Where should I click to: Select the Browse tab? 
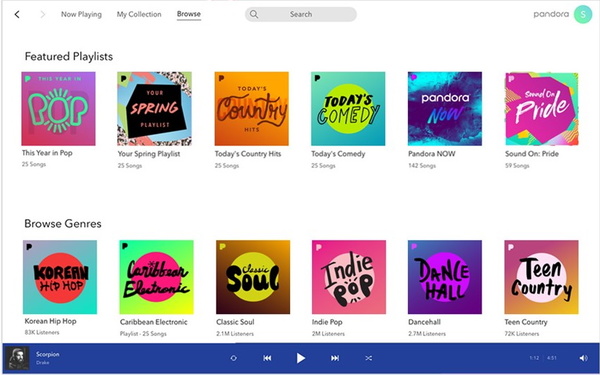pyautogui.click(x=189, y=14)
